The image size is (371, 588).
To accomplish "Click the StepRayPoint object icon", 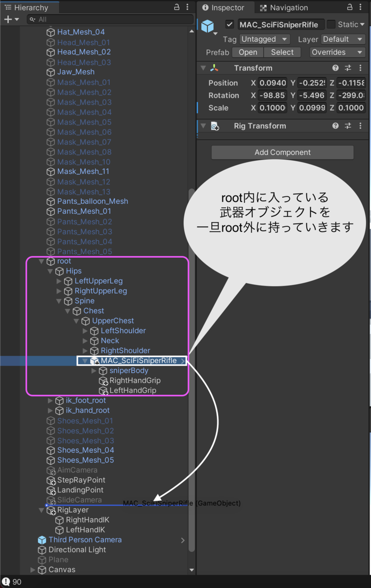I will point(51,480).
